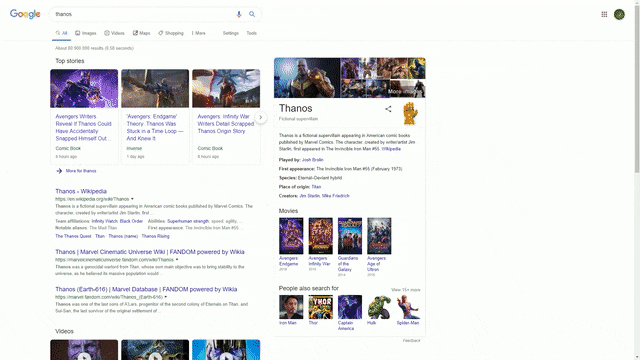Click Josh Brolin played by link
640x360 pixels.
[313, 160]
